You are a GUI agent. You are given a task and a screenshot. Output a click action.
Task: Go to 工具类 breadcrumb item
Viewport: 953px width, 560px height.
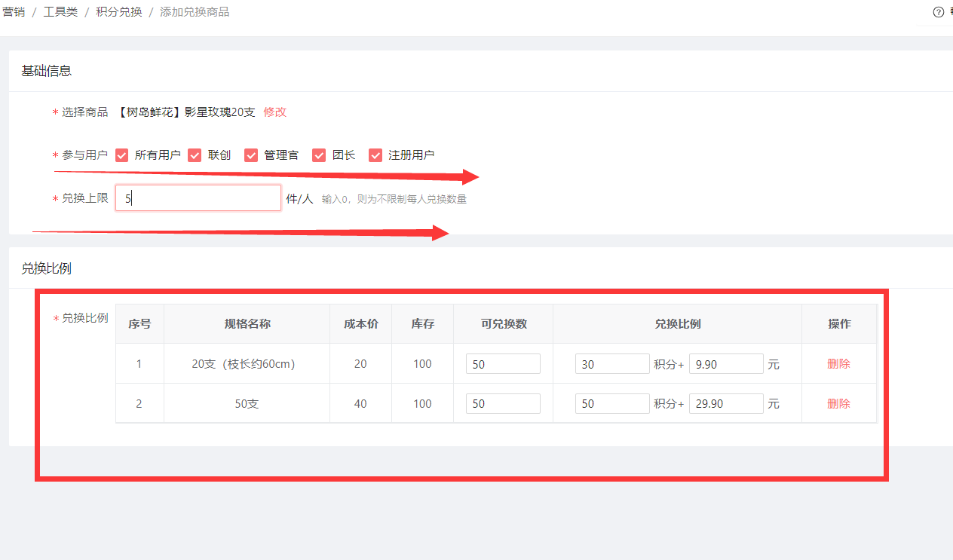click(60, 12)
